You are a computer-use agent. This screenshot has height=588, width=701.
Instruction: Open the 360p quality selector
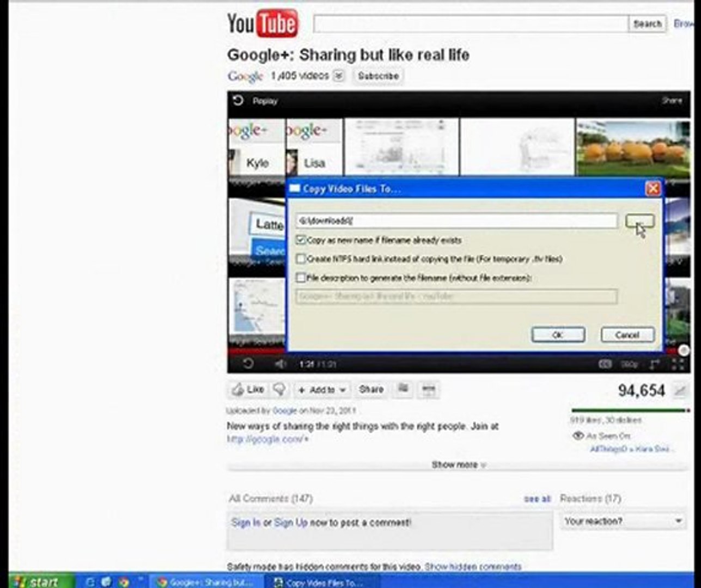[x=630, y=364]
